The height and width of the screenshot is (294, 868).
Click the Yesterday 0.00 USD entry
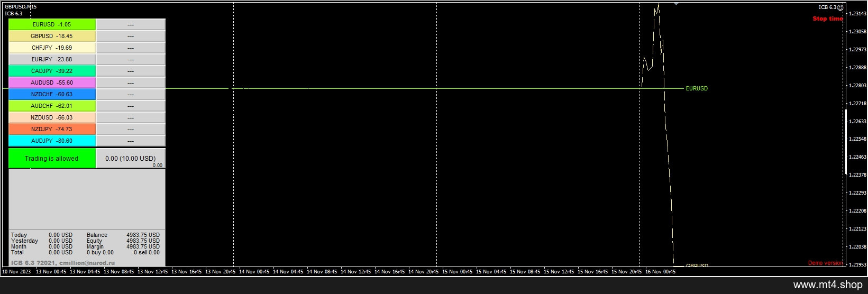[x=42, y=241]
